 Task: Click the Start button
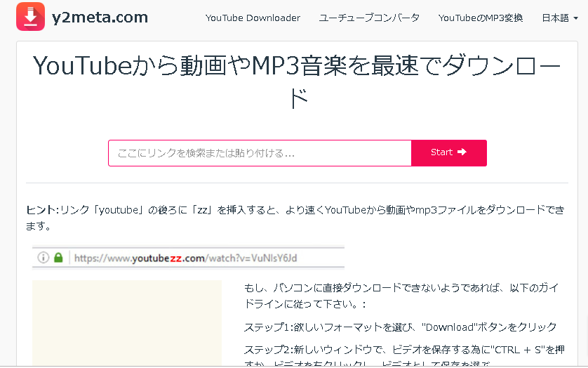click(x=449, y=153)
